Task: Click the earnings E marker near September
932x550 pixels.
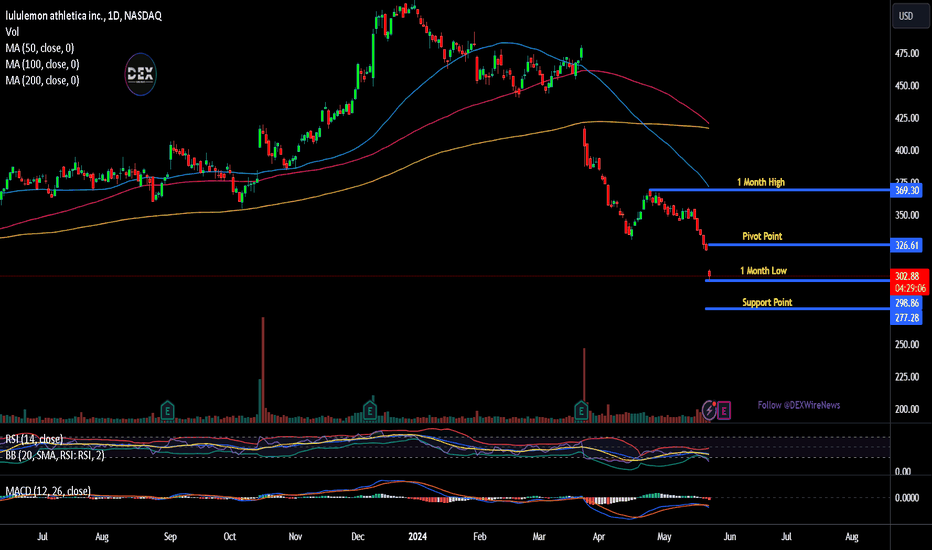Action: pos(168,410)
